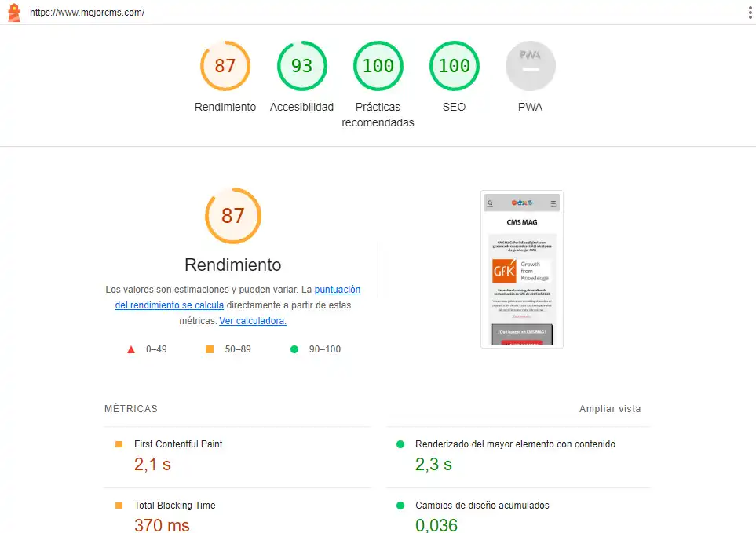Click the red triangle 0–49 legend marker
This screenshot has width=756, height=533.
click(131, 349)
